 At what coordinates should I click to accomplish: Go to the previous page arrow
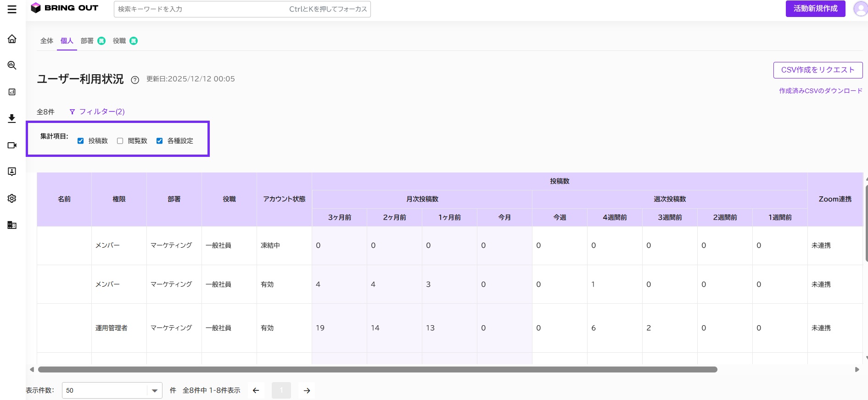[x=256, y=390]
